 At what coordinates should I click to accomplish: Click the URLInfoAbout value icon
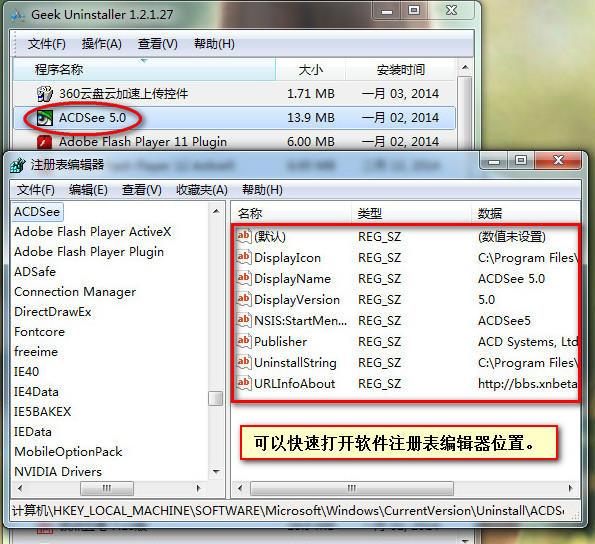click(243, 383)
